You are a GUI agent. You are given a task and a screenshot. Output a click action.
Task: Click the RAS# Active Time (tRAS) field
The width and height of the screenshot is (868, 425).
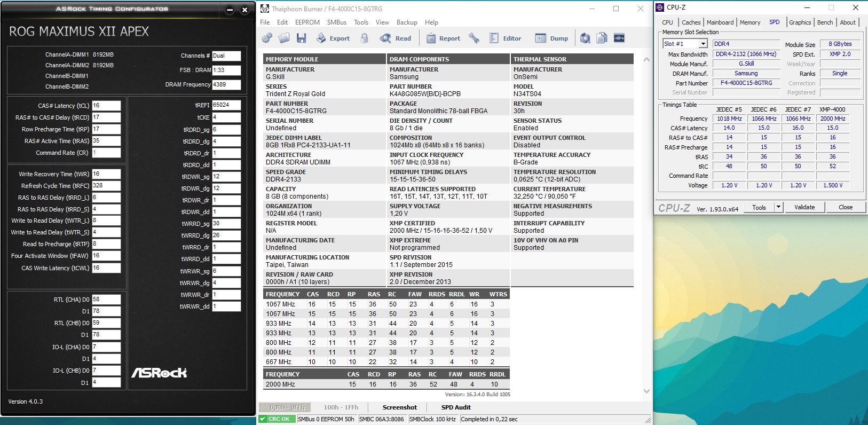click(106, 141)
